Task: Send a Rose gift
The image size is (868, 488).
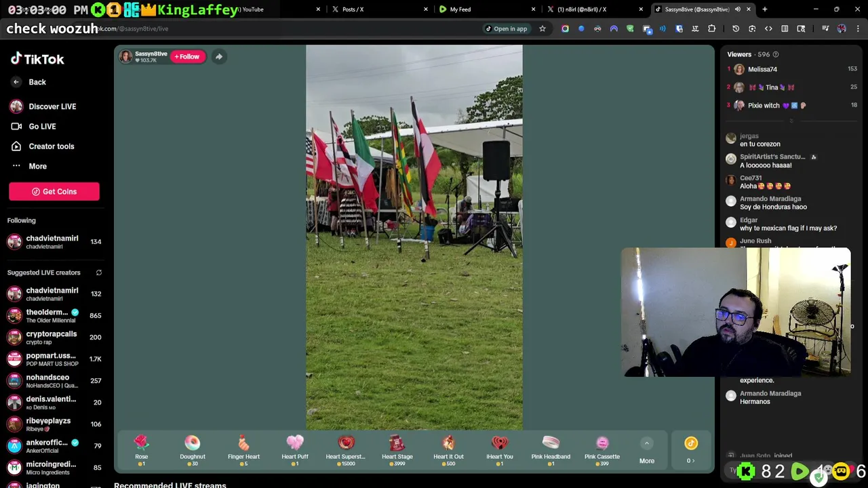Action: click(x=141, y=451)
